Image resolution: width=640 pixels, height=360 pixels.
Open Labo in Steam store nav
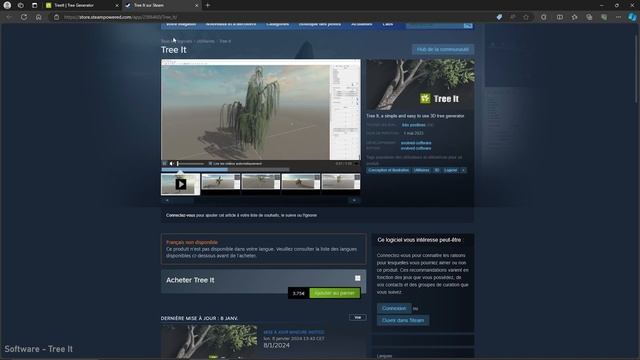click(388, 24)
